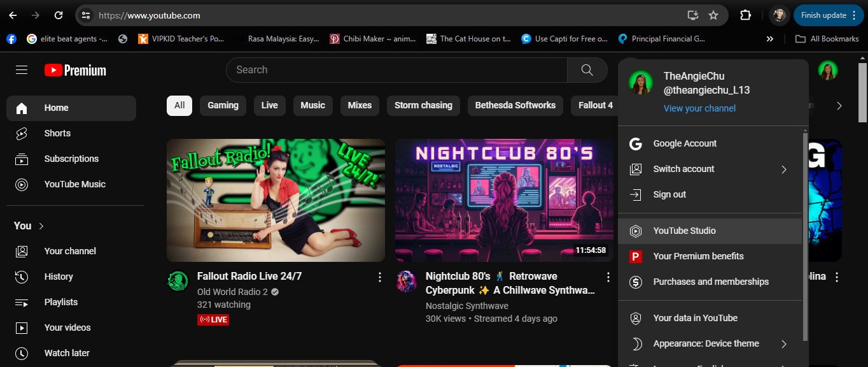Open Home in the sidebar
This screenshot has width=868, height=367.
(x=71, y=108)
